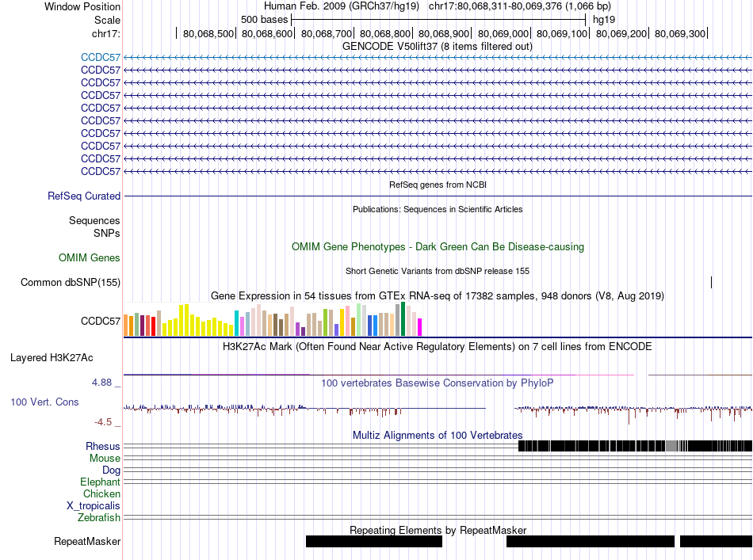Click the 80,068,700 ruler coordinate
753x560 pixels.
point(327,33)
